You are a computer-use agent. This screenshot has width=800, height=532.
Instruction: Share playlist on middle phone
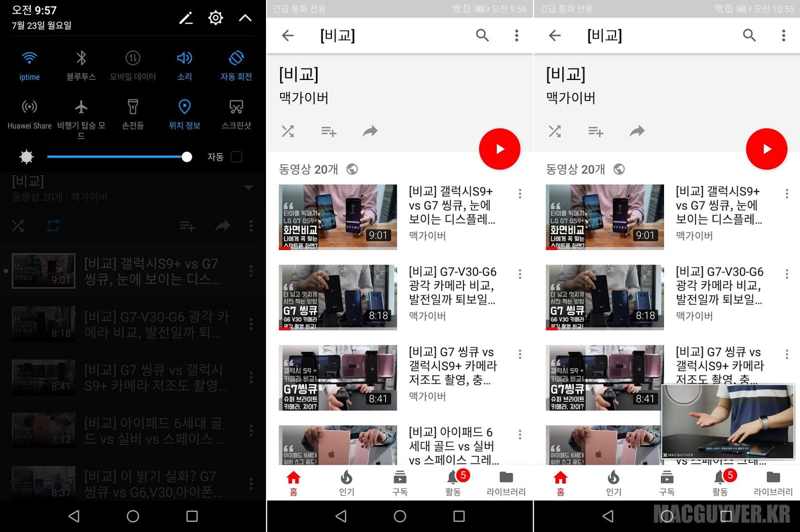click(x=370, y=131)
